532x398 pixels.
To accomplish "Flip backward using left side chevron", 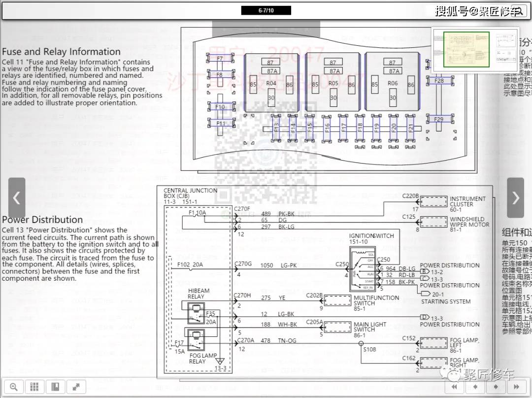I will [17, 198].
